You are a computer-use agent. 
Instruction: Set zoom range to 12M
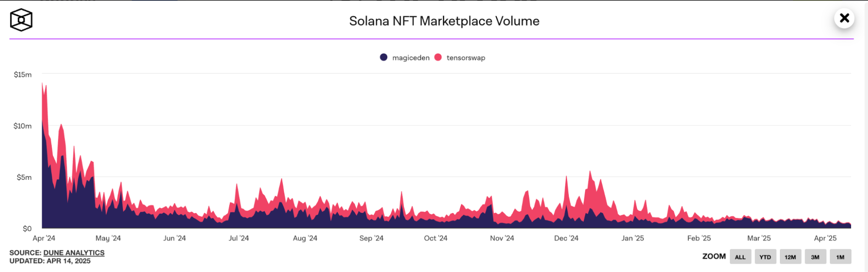[x=790, y=257]
